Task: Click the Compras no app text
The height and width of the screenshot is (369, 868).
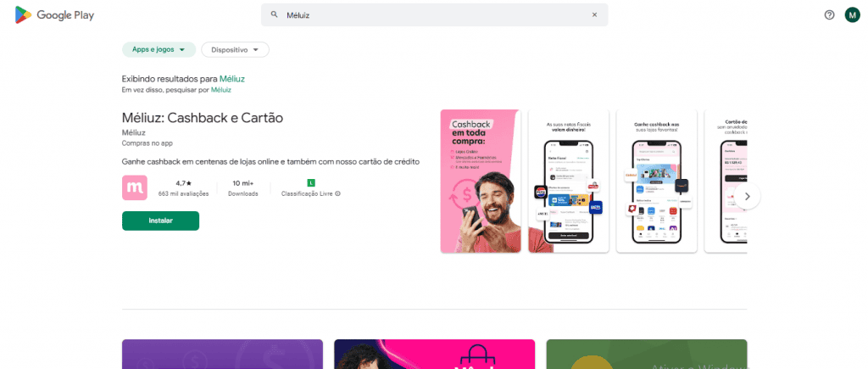Action: (147, 143)
